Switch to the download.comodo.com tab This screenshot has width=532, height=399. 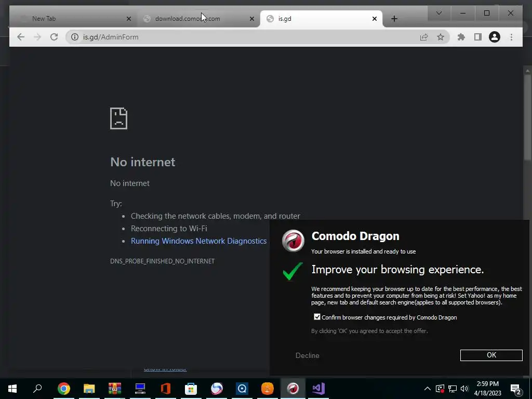pos(198,19)
